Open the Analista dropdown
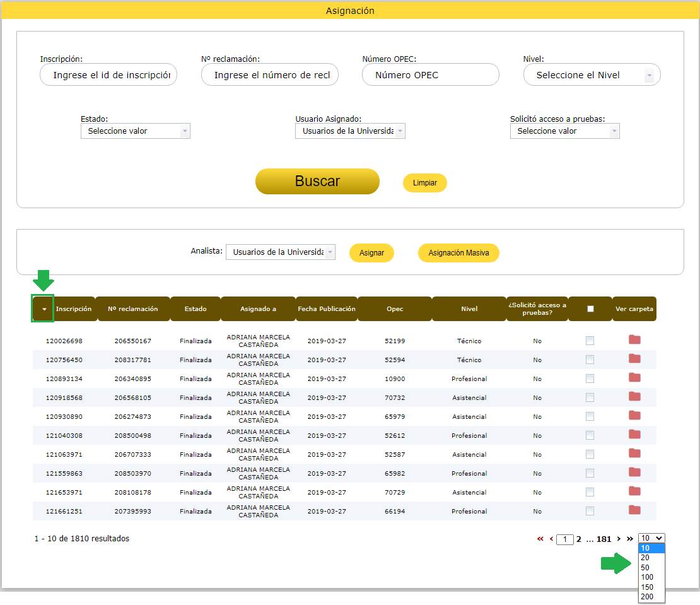Image resolution: width=700 pixels, height=605 pixels. 281,252
